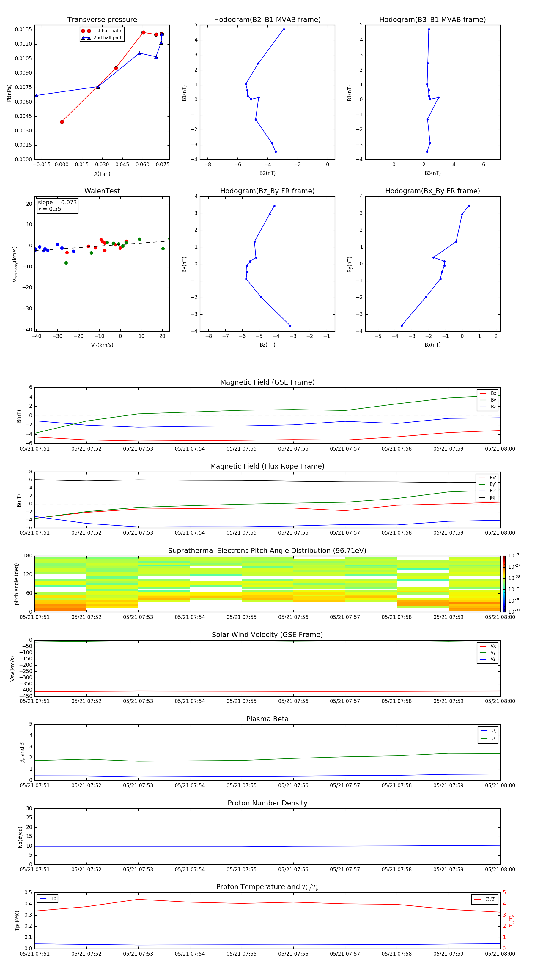Click the 'Plasma Beta' title
This screenshot has height=980, width=535.
pyautogui.click(x=267, y=719)
